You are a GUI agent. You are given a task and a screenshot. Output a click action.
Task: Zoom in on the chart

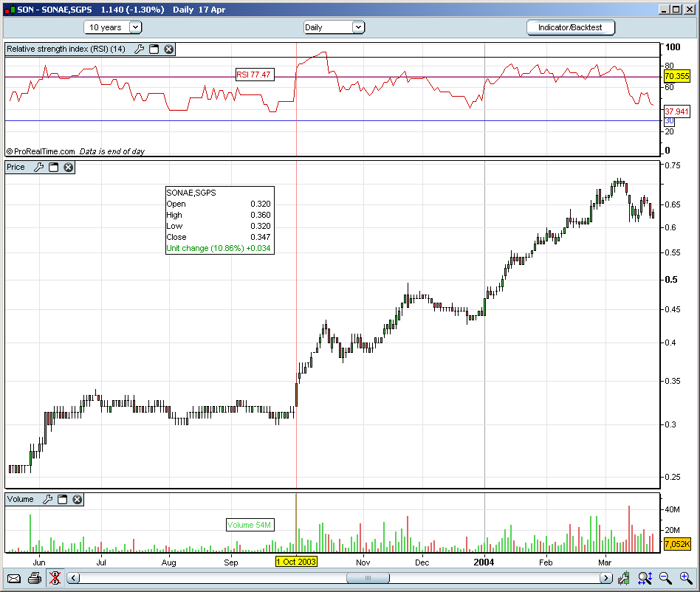click(686, 579)
